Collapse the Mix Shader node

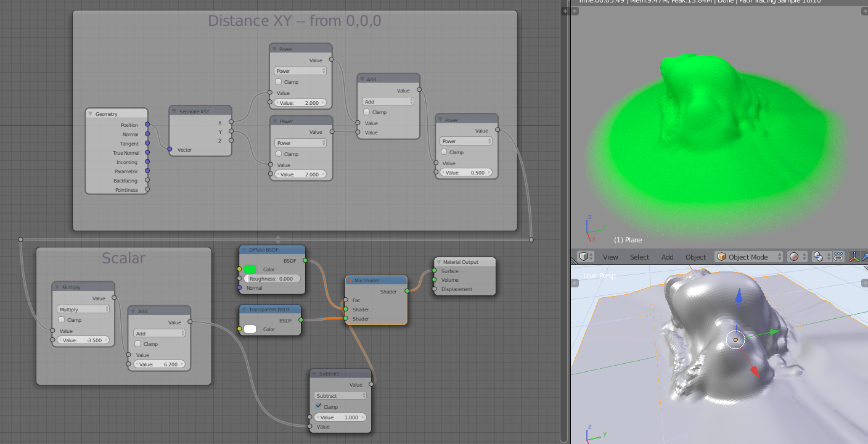pos(350,281)
